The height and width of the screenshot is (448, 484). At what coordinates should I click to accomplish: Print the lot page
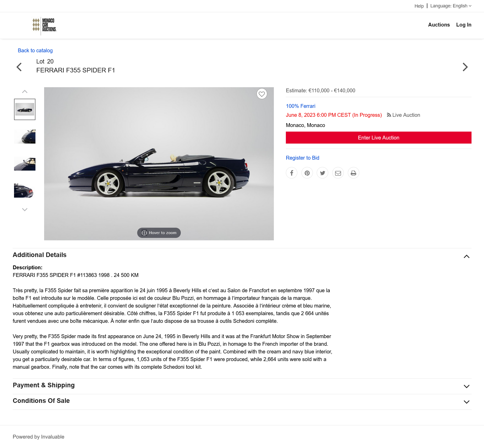coord(353,173)
